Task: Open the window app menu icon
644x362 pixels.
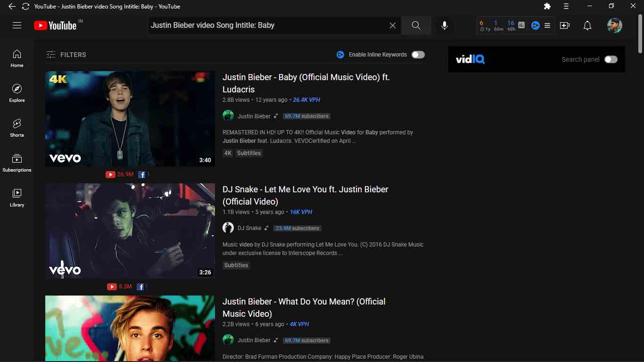Action: coord(566,6)
